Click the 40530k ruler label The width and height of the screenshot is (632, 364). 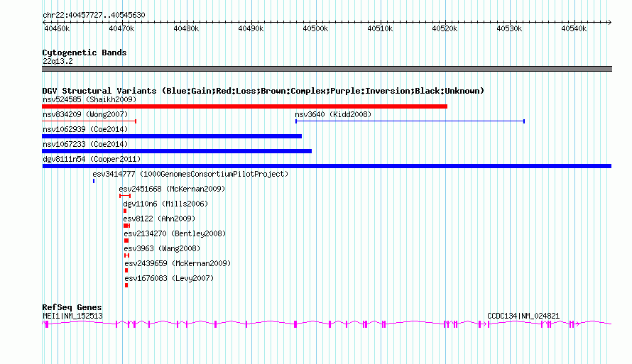point(509,28)
